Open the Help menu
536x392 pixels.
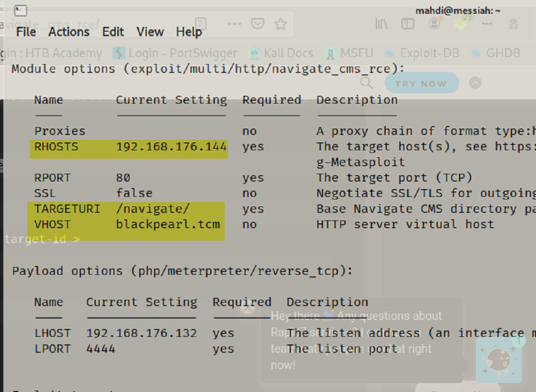click(189, 32)
